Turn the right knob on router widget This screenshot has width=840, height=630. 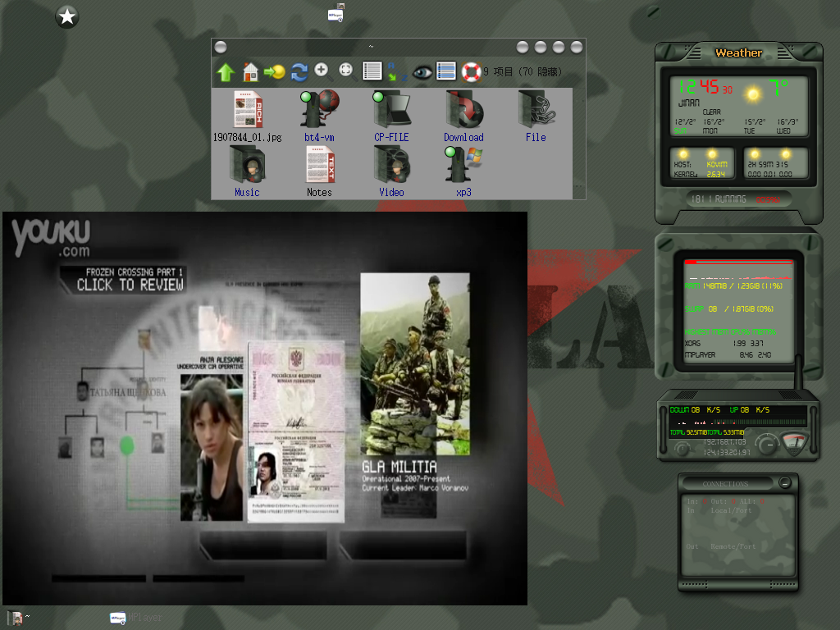click(x=768, y=444)
